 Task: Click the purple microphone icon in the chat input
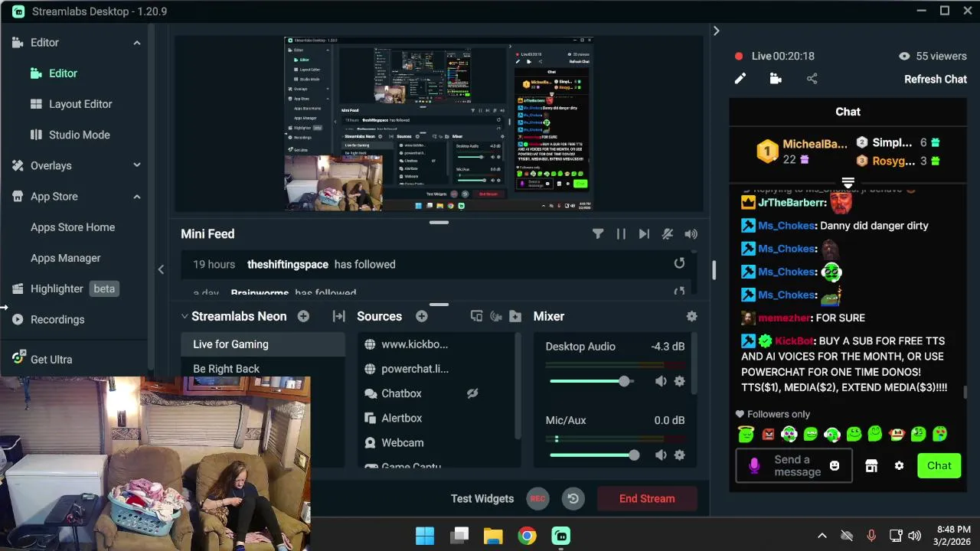[754, 465]
